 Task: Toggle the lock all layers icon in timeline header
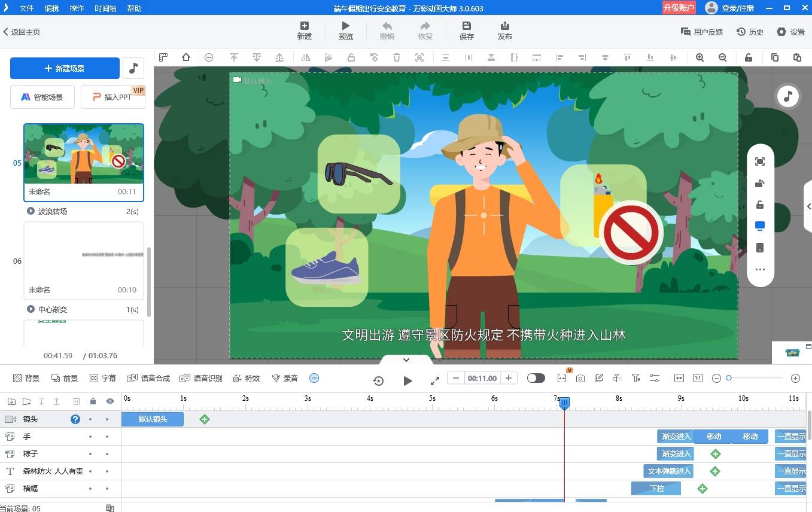93,401
